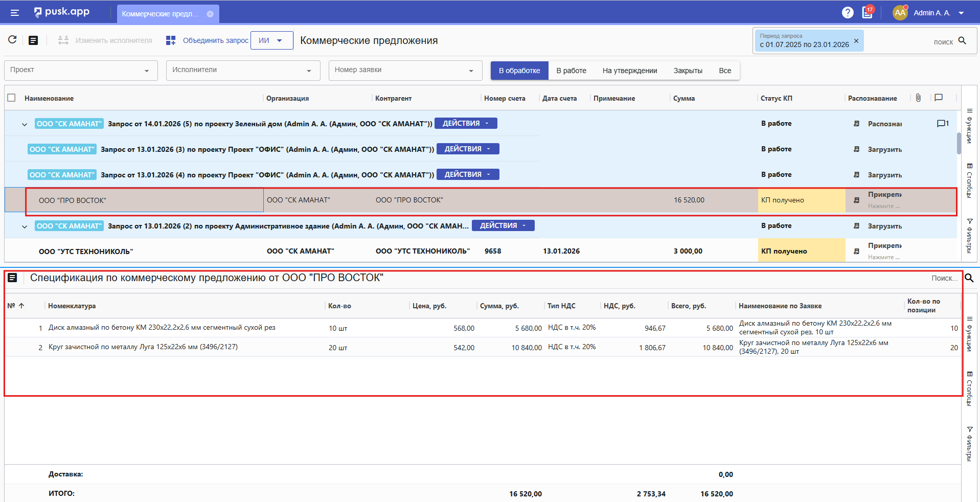Toggle the select-all checkbox in table header
This screenshot has width=980, height=502.
[12, 98]
